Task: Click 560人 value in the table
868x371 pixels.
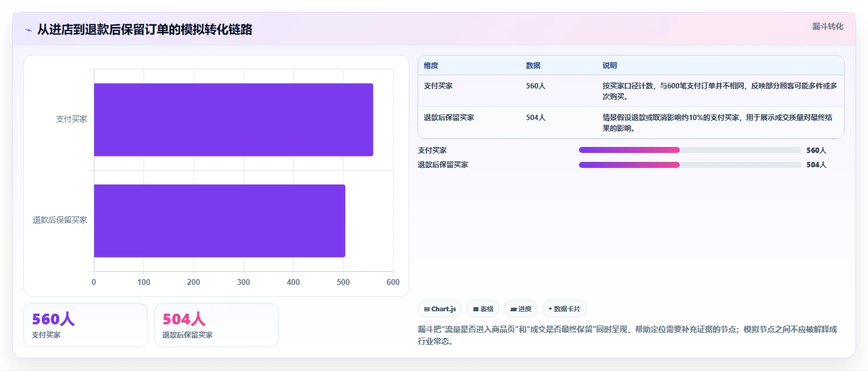Action: [535, 86]
